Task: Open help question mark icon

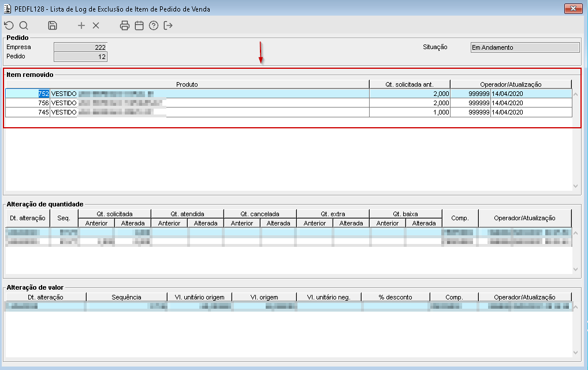Action: [x=154, y=25]
